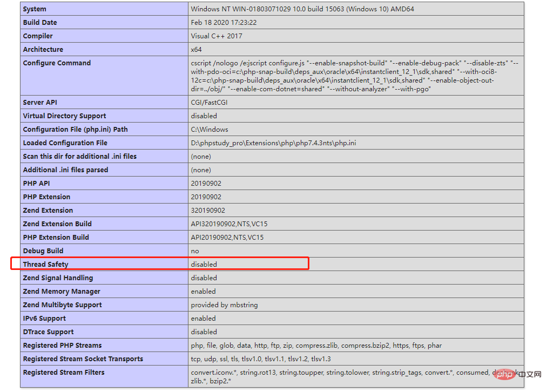Click "Registered Stream Socket Transports" label
Image resolution: width=547 pixels, height=392 pixels.
click(83, 359)
